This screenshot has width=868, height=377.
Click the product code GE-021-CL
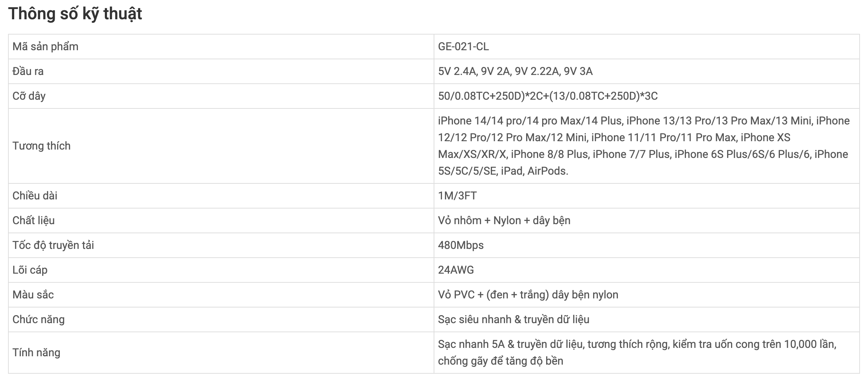463,47
